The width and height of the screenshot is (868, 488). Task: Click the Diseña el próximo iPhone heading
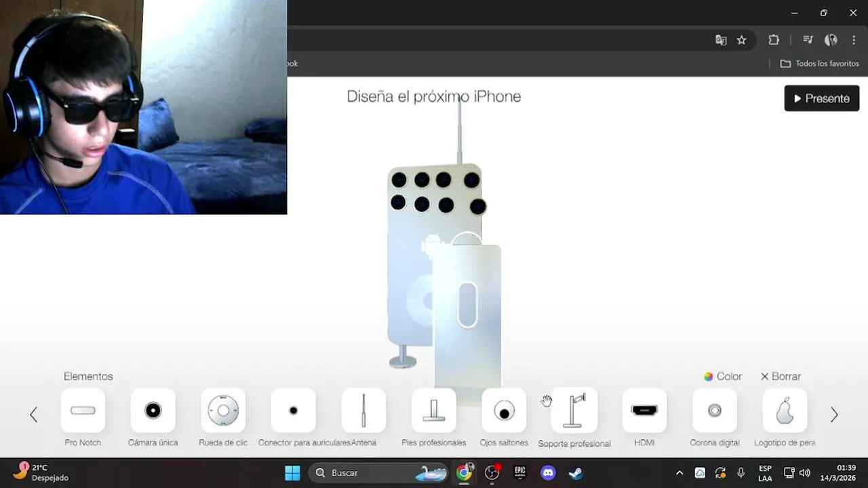pyautogui.click(x=434, y=96)
